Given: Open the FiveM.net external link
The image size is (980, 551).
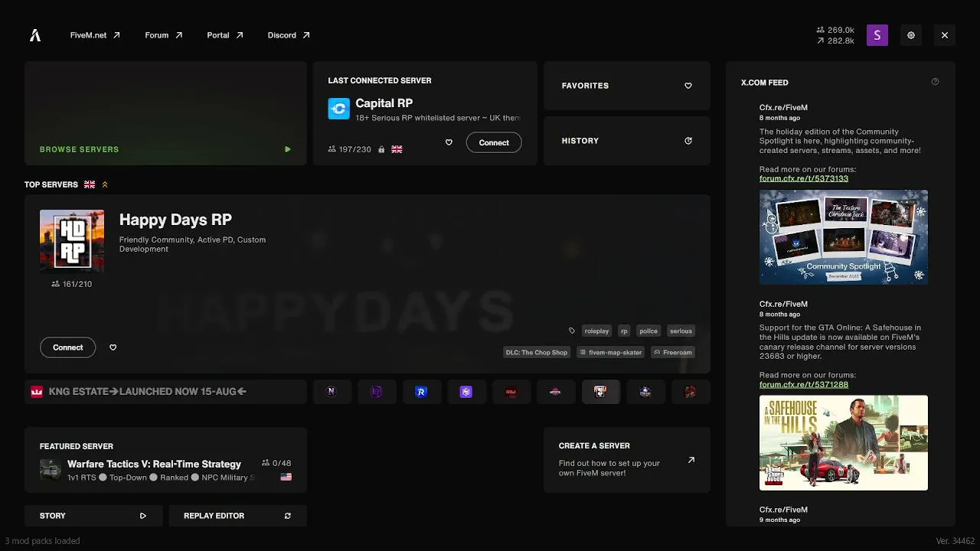Looking at the screenshot, I should [95, 35].
